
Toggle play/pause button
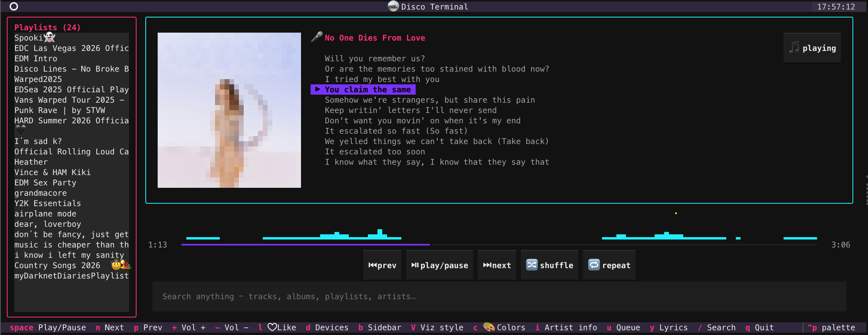[x=440, y=265]
